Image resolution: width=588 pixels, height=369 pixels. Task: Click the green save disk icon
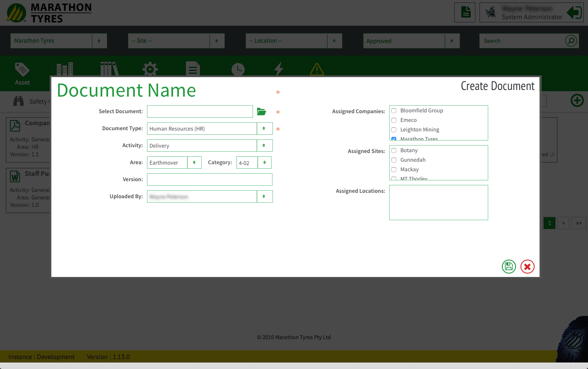pyautogui.click(x=508, y=267)
